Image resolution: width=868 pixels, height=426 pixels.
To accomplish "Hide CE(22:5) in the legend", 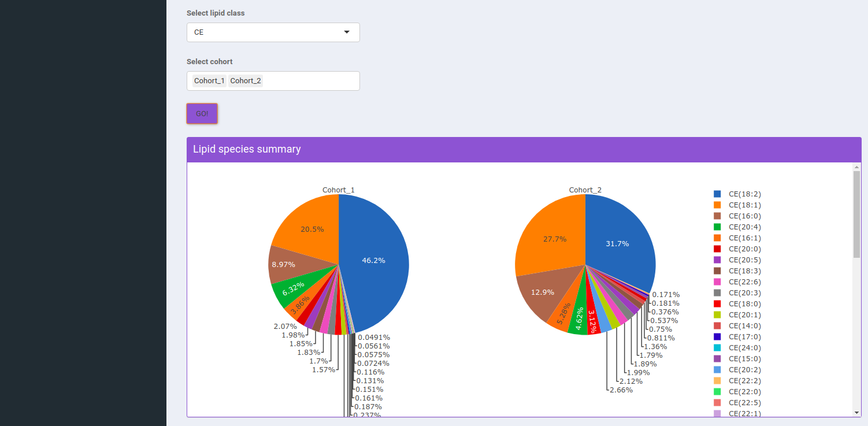I will point(737,403).
